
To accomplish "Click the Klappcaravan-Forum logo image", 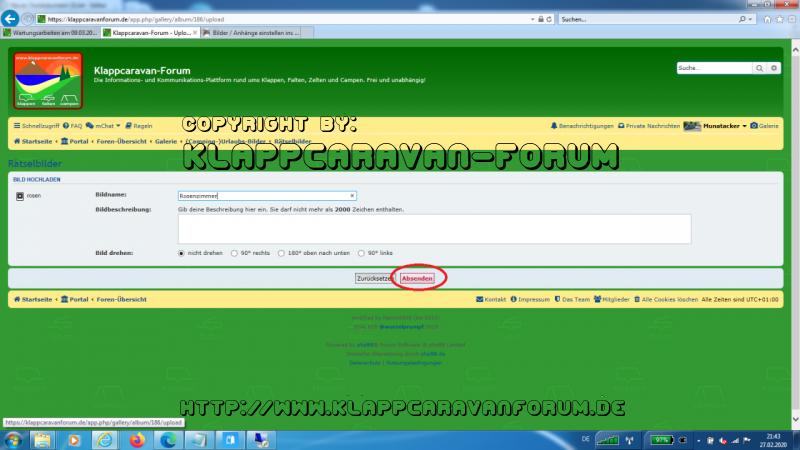I will tap(48, 81).
